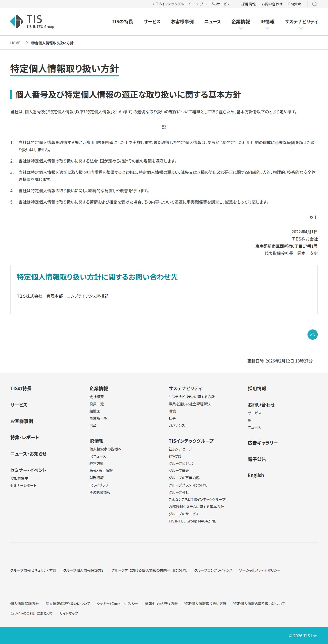
Task: Open セミナーレポート footer link
Action: click(23, 486)
